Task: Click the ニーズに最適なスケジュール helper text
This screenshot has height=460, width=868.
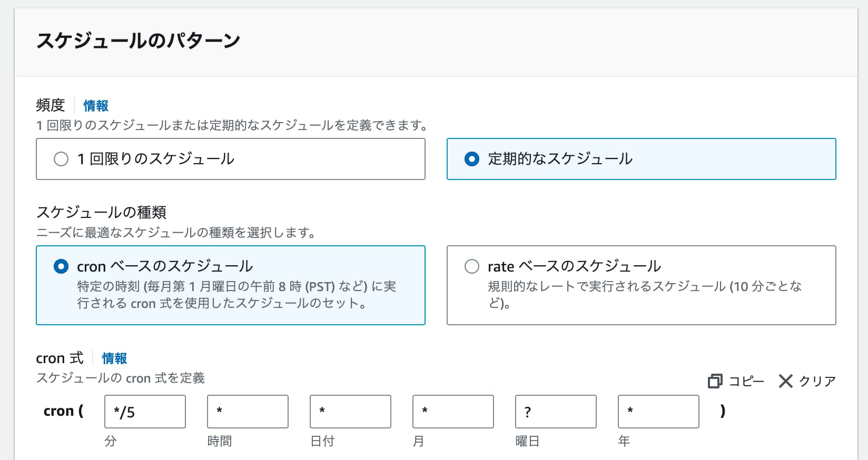Action: click(x=176, y=233)
